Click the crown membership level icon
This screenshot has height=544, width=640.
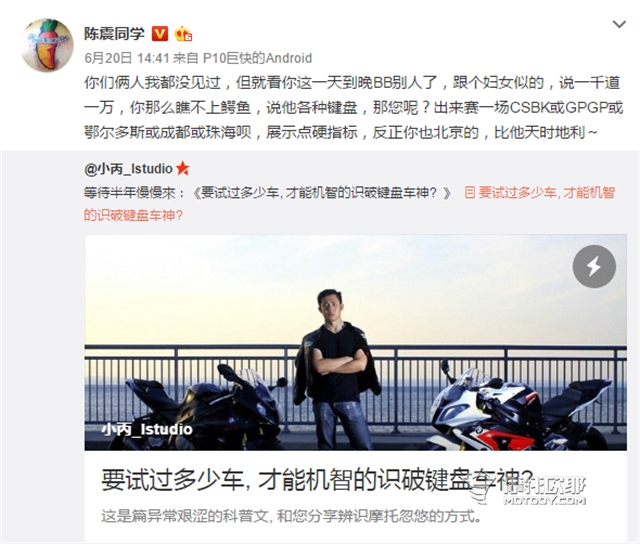[183, 34]
